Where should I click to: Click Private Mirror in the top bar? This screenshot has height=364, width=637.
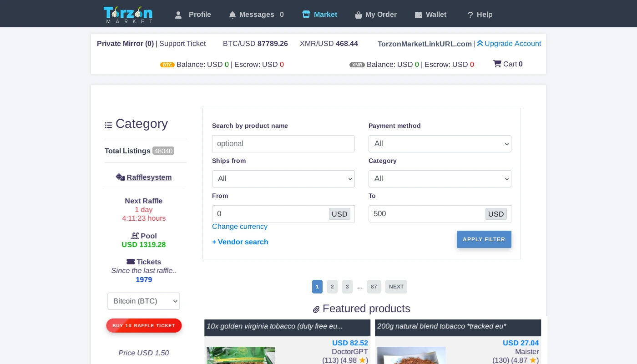pyautogui.click(x=125, y=44)
